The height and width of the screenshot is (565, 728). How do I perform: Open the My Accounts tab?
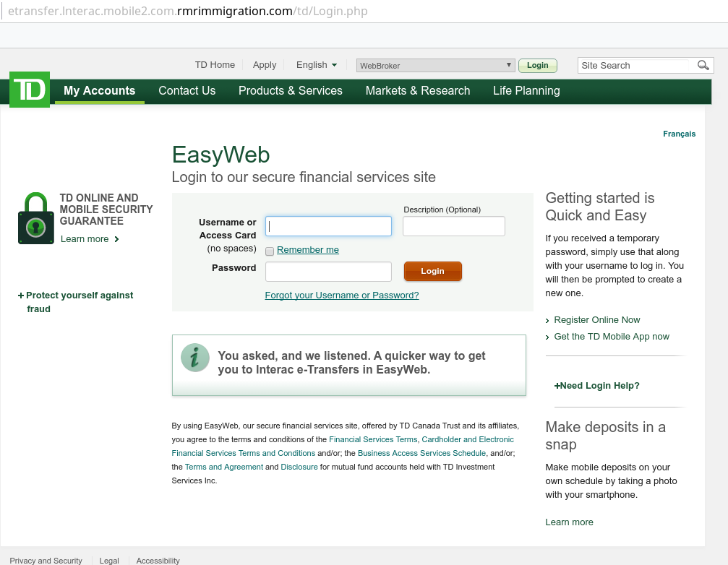point(99,91)
